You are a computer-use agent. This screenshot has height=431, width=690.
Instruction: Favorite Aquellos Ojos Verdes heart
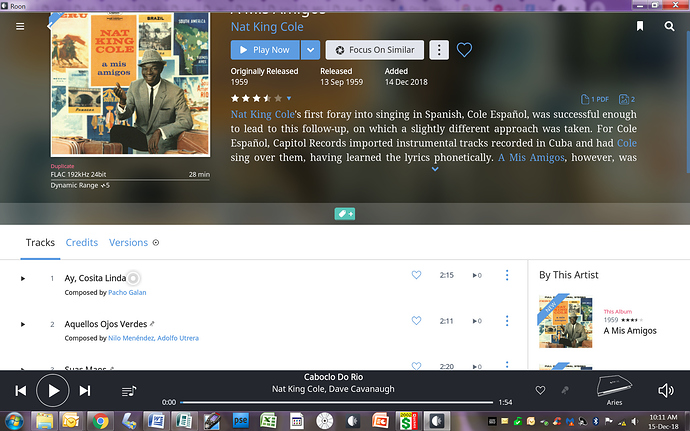coord(416,321)
